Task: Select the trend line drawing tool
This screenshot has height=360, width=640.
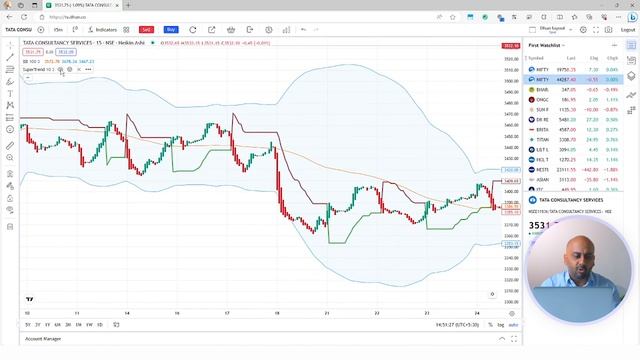Action: 10,58
